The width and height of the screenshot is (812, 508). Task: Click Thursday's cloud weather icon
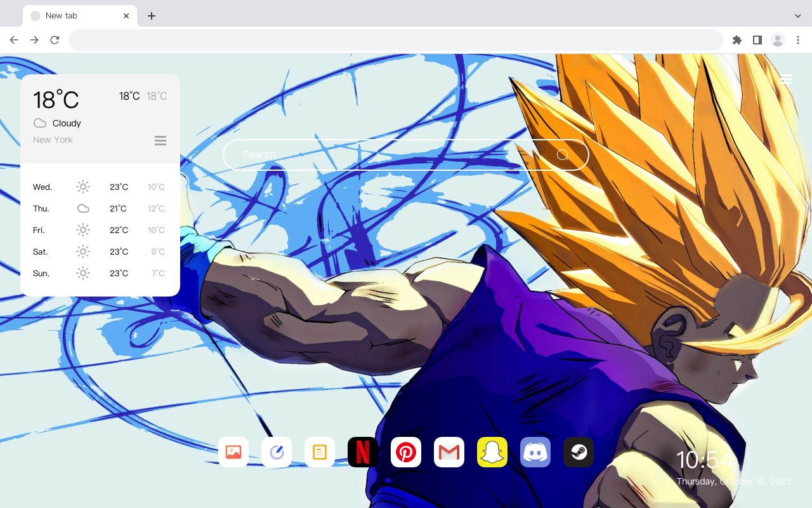tap(83, 208)
